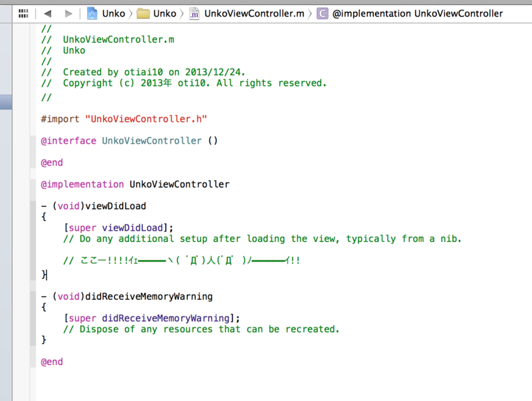
Task: Click the back navigation arrow
Action: click(47, 13)
